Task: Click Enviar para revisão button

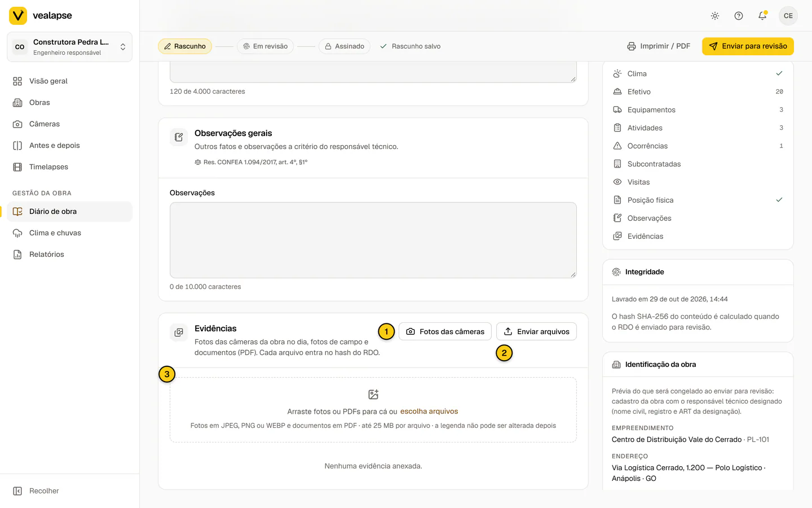Action: pos(748,46)
